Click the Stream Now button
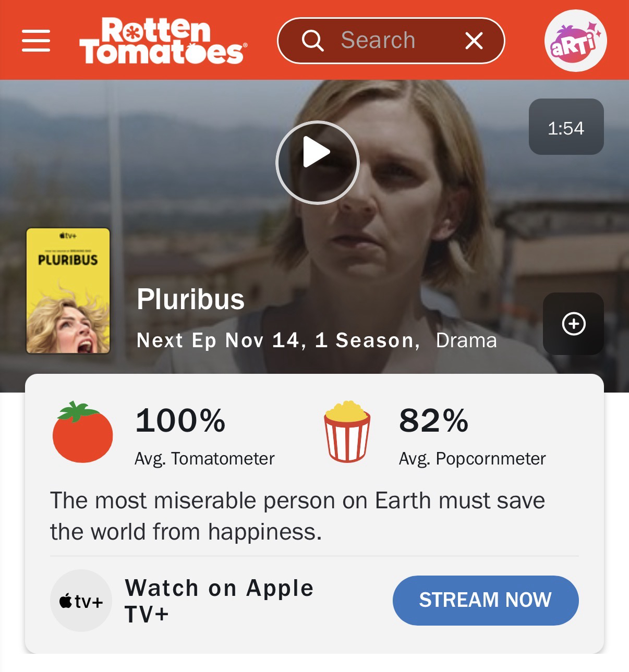Image resolution: width=629 pixels, height=672 pixels. point(486,600)
